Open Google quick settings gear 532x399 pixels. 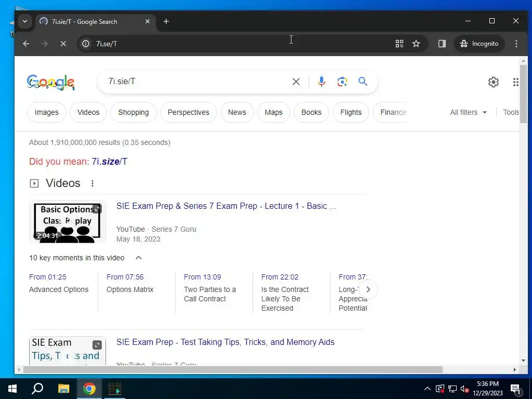pos(494,82)
